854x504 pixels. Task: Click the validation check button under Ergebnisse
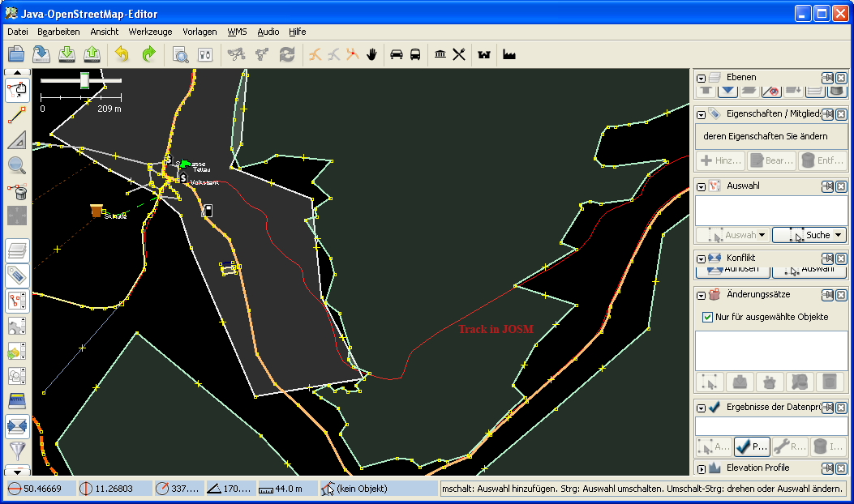point(752,446)
